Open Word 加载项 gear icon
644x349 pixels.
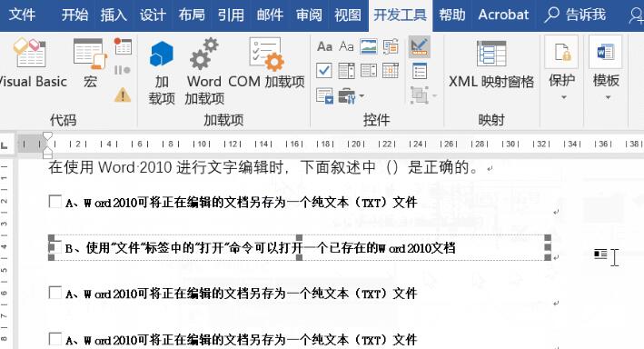click(204, 54)
